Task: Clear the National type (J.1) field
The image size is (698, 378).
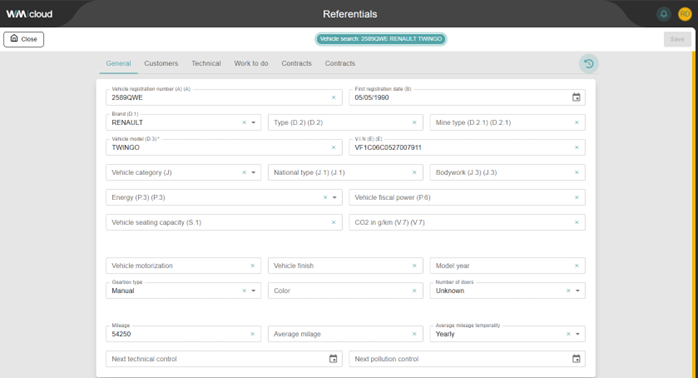Action: pyautogui.click(x=414, y=172)
